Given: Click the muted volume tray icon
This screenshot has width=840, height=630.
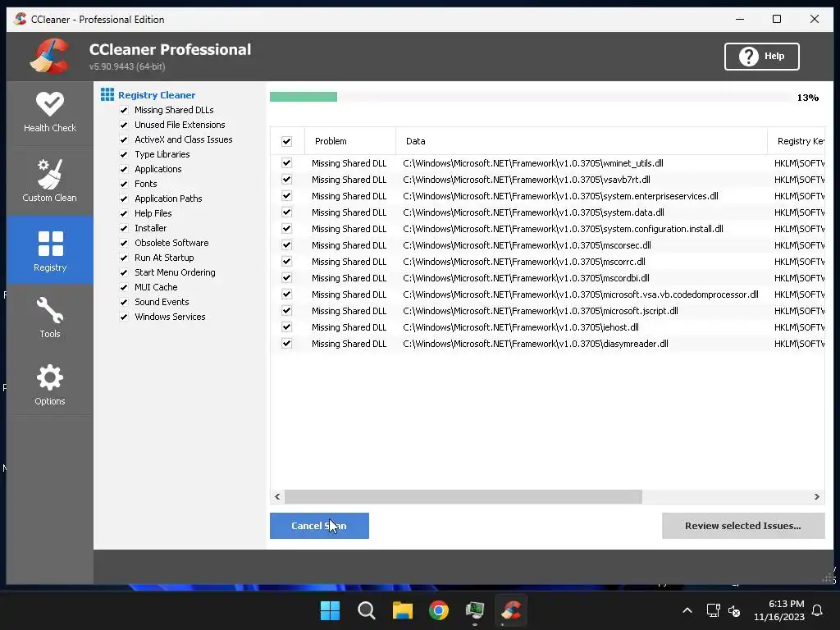Looking at the screenshot, I should 734,610.
